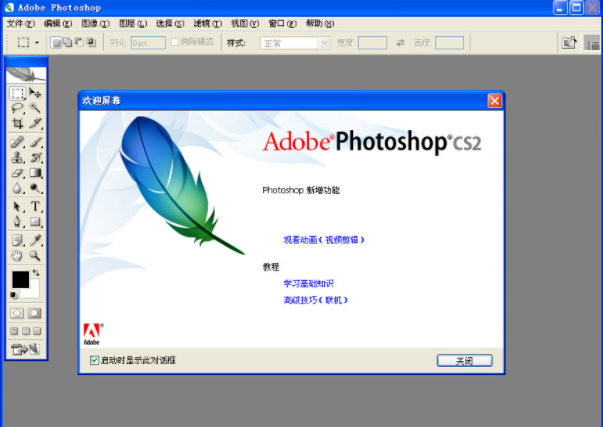The image size is (603, 427).
Task: Open the tool preset picker arrow
Action: (x=37, y=42)
